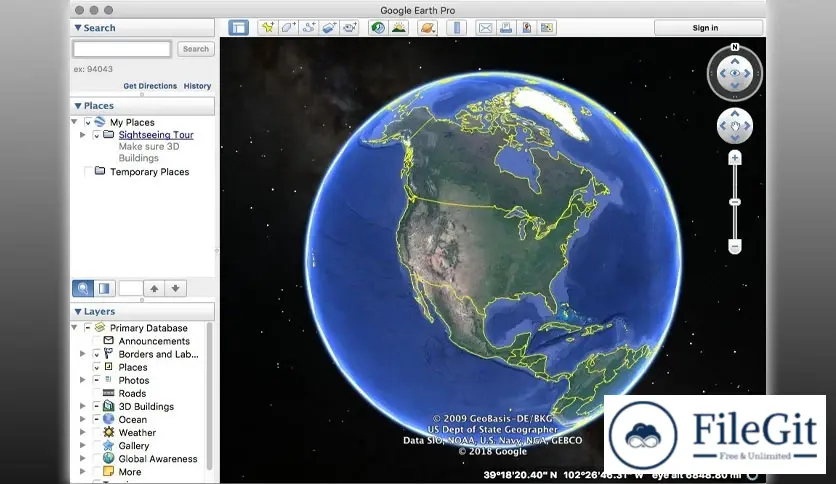Select the Ruler tool
Viewport: 836px width, 484px height.
456,28
